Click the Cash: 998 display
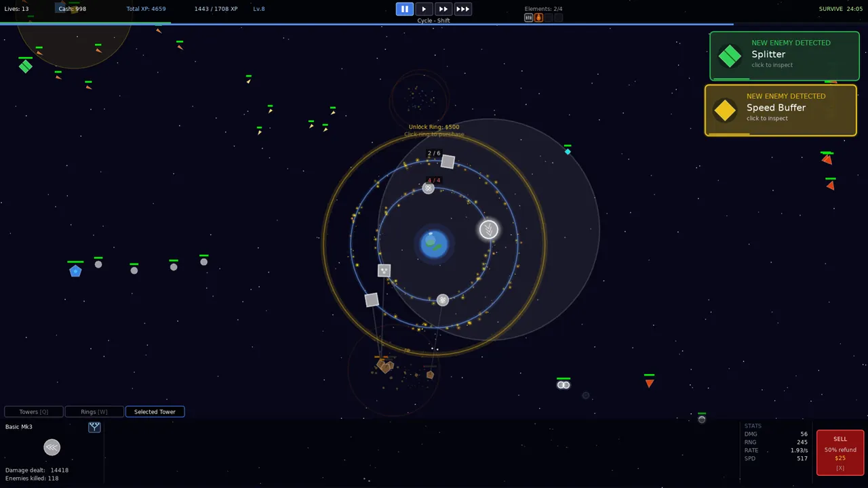Image resolution: width=868 pixels, height=488 pixels. [x=73, y=9]
